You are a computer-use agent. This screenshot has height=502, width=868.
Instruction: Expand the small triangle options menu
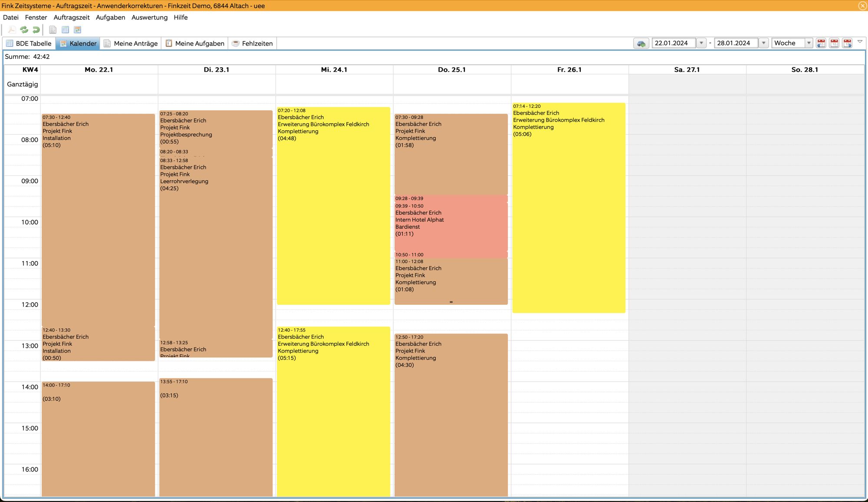point(860,42)
